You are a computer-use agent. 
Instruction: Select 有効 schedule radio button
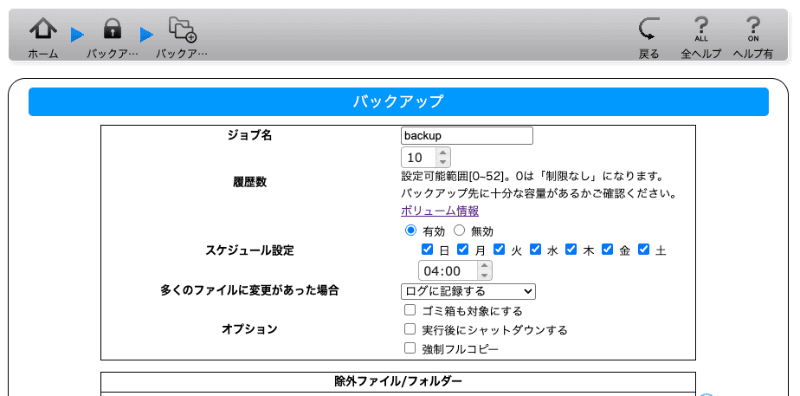tap(410, 230)
